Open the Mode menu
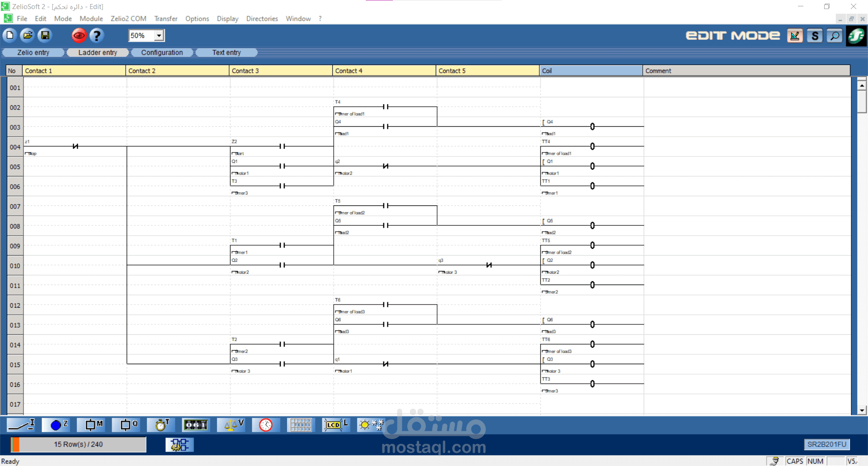This screenshot has width=868, height=466. (63, 19)
